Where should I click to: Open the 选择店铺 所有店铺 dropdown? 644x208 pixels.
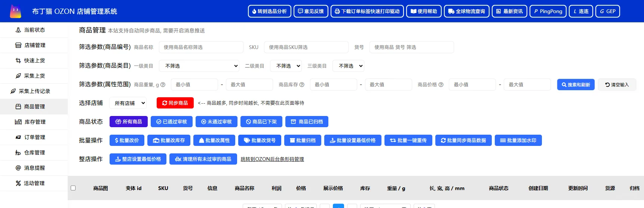128,103
